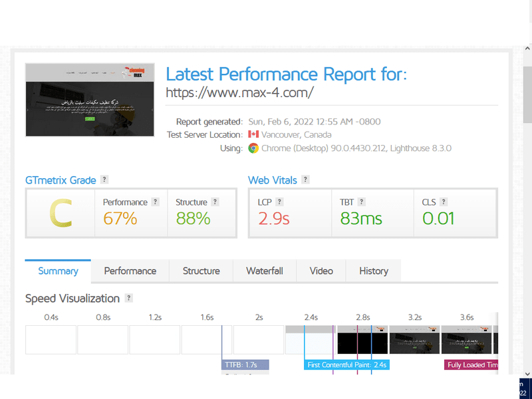Click the https://www.max-4.com/ URL link
The width and height of the screenshot is (532, 399).
[x=239, y=92]
